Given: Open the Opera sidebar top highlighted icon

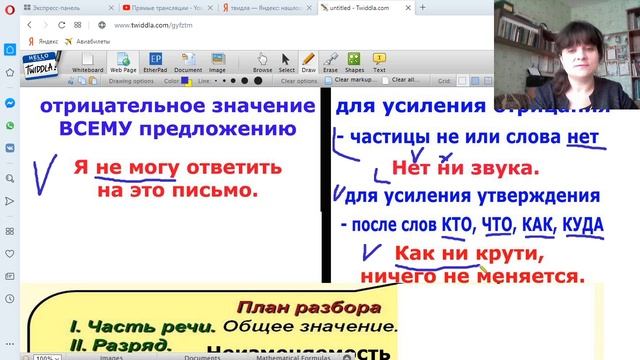Looking at the screenshot, I should pyautogui.click(x=10, y=50).
